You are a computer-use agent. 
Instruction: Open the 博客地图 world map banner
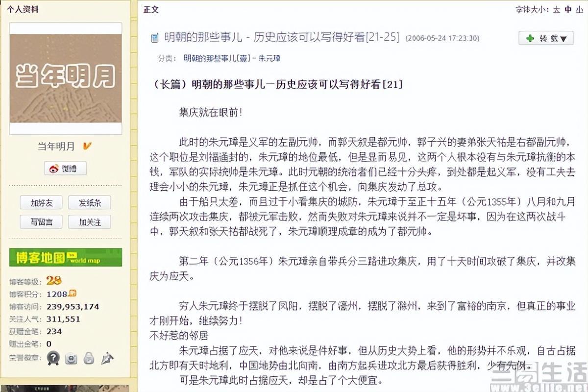pos(66,257)
